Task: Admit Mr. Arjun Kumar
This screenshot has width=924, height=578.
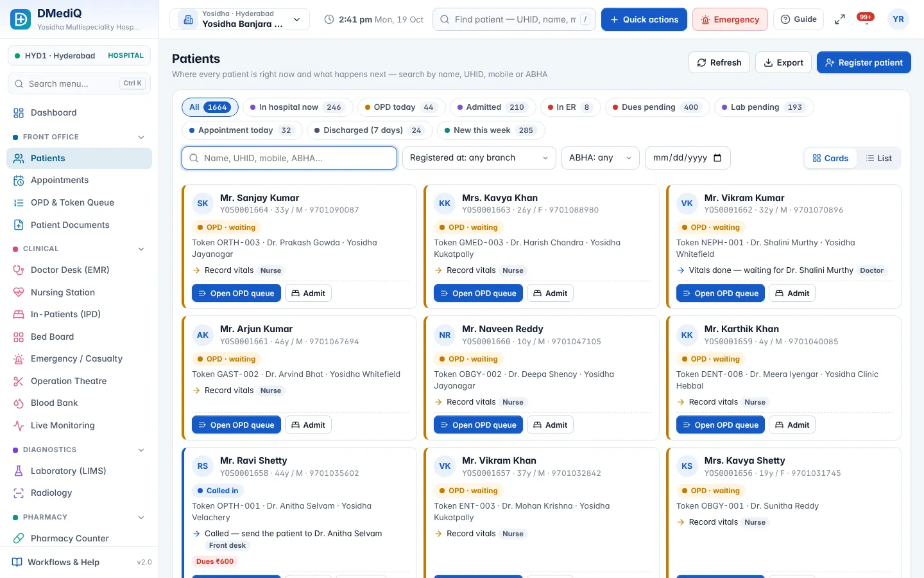Action: click(x=308, y=425)
